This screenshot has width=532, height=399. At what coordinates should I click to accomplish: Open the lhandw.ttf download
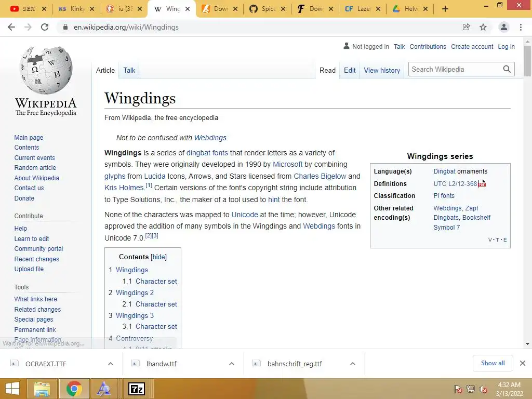pyautogui.click(x=162, y=364)
